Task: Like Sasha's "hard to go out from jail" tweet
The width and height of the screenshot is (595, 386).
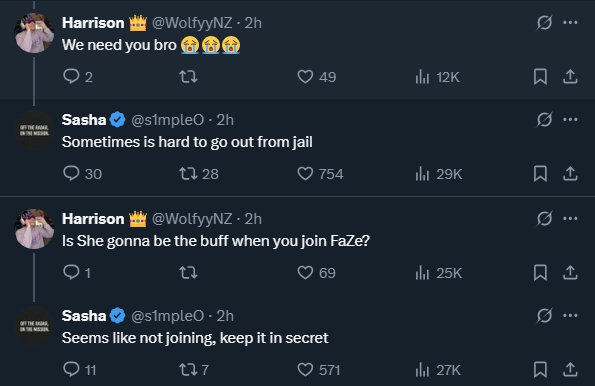Action: tap(320, 174)
